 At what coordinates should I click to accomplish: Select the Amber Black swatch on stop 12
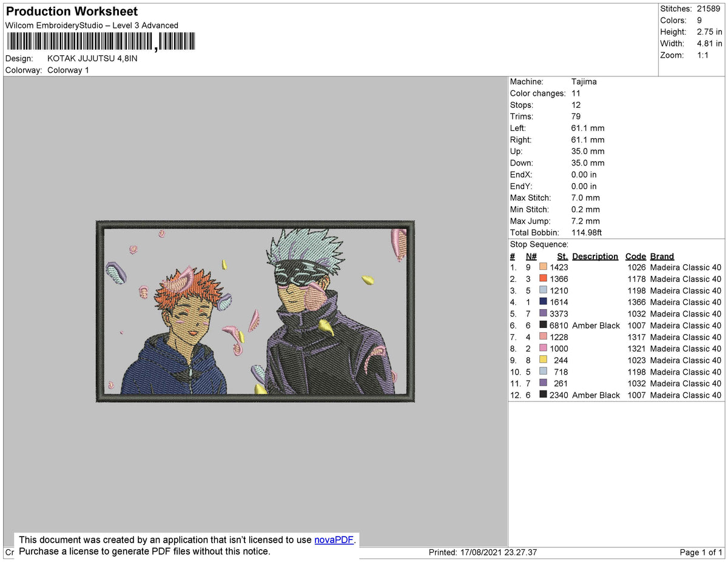(x=542, y=395)
